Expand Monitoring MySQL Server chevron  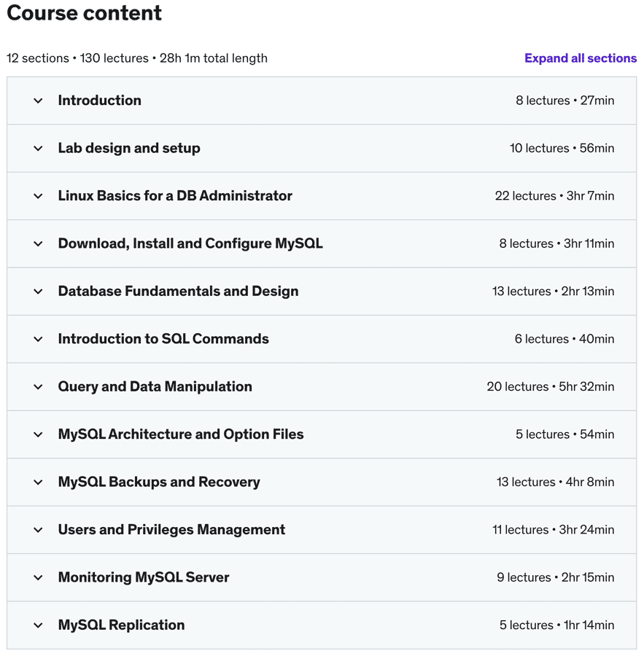pos(38,578)
